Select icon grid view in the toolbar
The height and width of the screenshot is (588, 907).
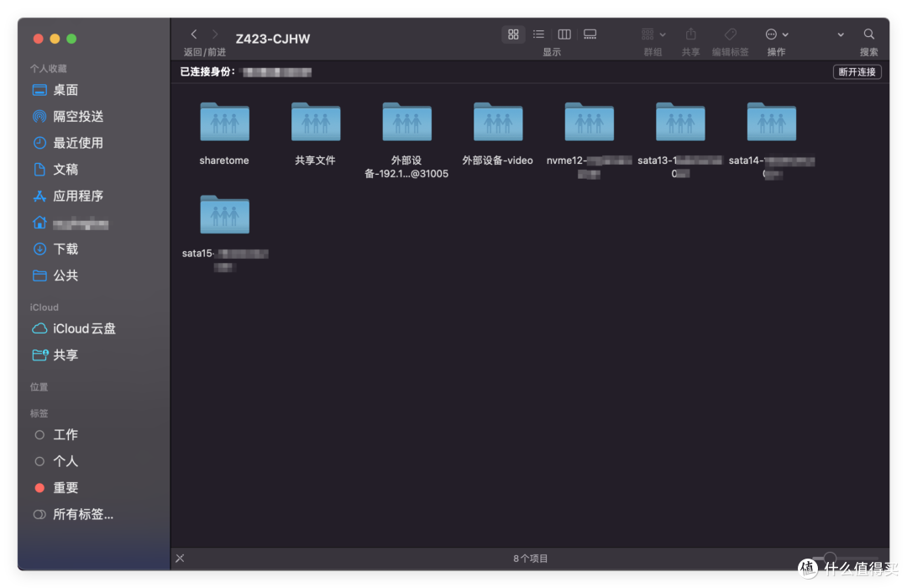(x=513, y=34)
